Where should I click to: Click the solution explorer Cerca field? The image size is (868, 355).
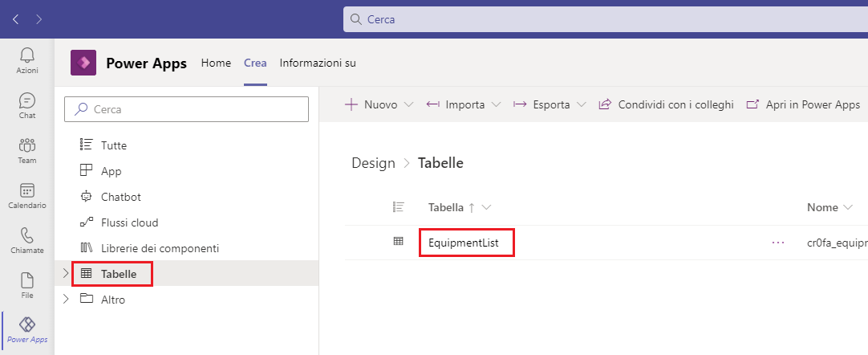pos(187,109)
